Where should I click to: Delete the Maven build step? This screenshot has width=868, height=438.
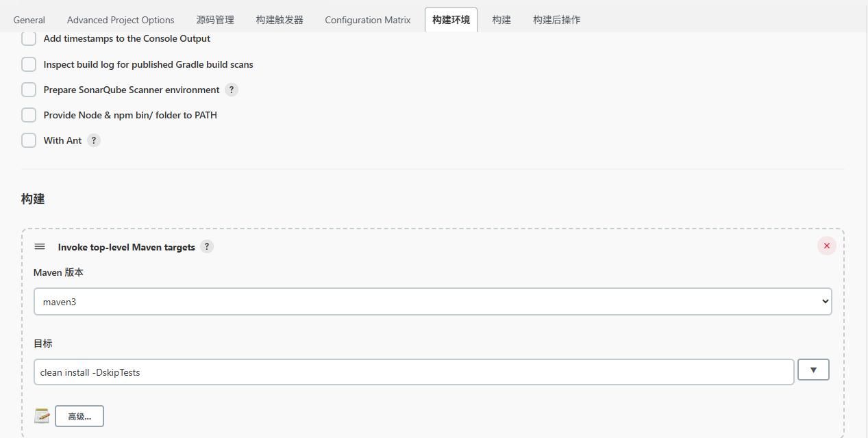pyautogui.click(x=826, y=245)
